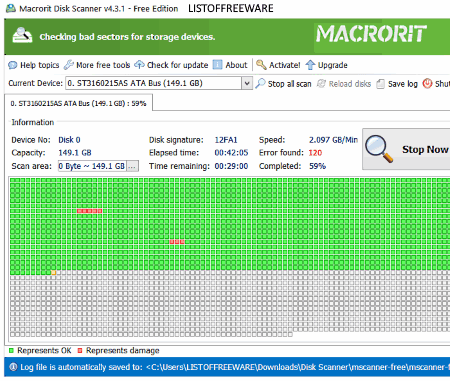Click the Save log document icon

tap(380, 84)
